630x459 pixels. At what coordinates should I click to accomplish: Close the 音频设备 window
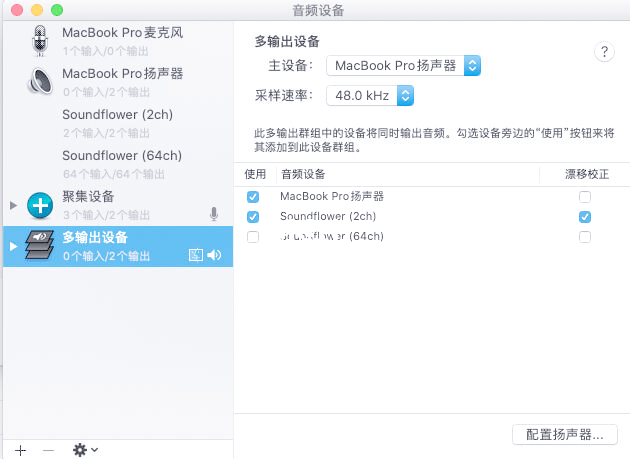click(17, 10)
